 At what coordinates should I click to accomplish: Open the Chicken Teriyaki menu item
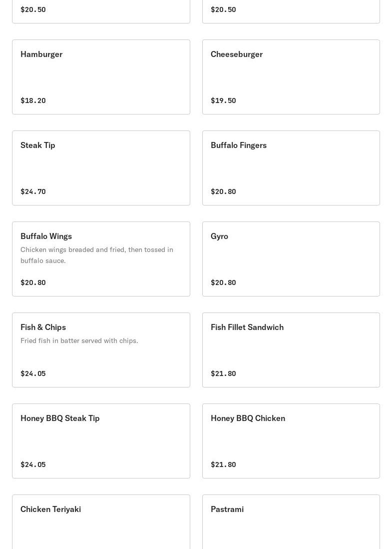pos(101,522)
